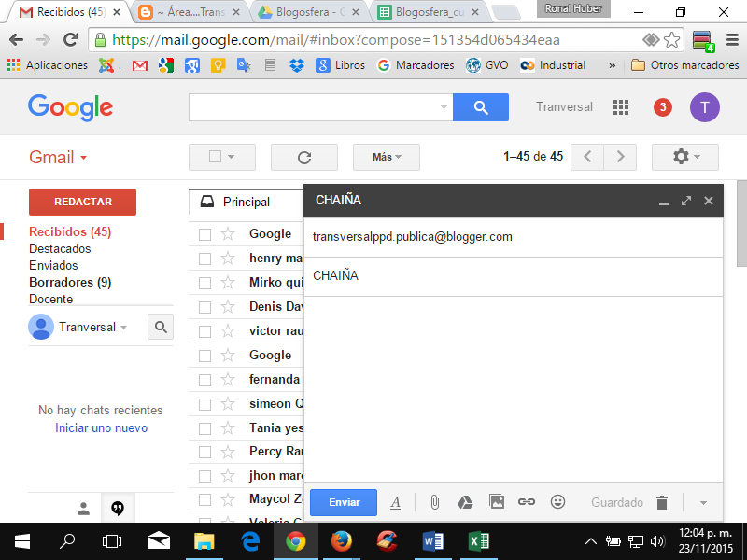The height and width of the screenshot is (560, 747).
Task: Discard draft with the trash icon
Action: pyautogui.click(x=662, y=502)
